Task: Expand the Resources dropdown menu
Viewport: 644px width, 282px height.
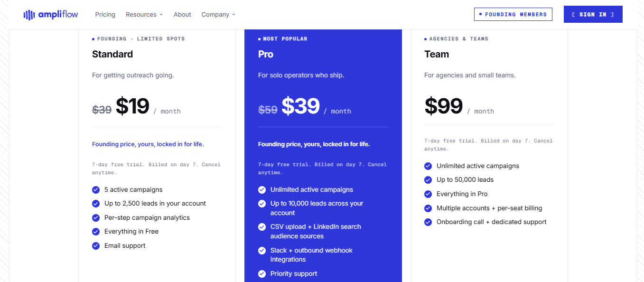Action: [144, 15]
